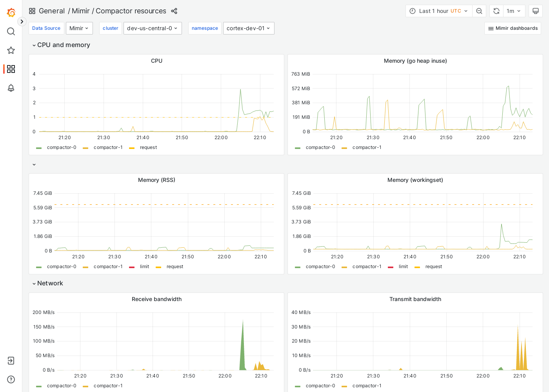Toggle compactor-0 series in the CPU panel legend
Screen dimensions: 549x392
[62, 147]
